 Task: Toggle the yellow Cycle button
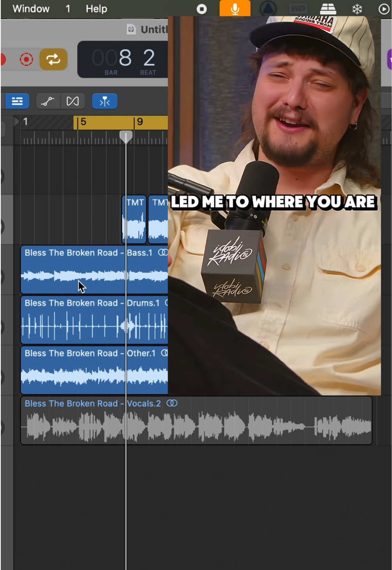[x=53, y=59]
